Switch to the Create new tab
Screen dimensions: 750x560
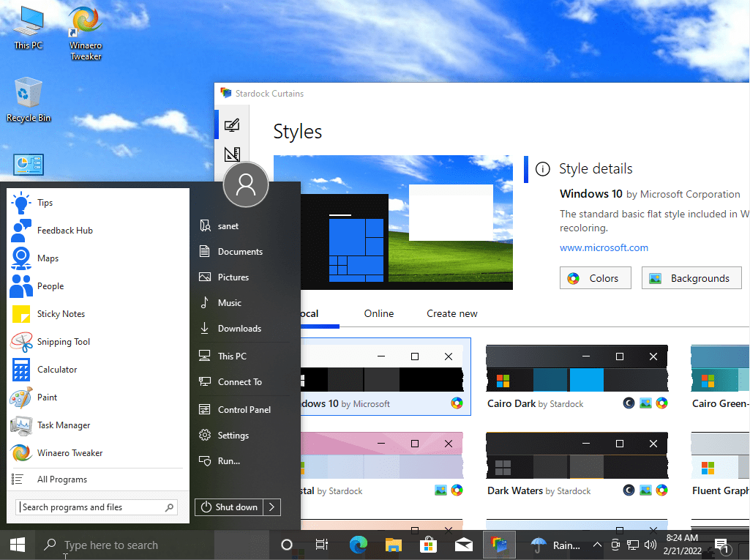coord(452,314)
